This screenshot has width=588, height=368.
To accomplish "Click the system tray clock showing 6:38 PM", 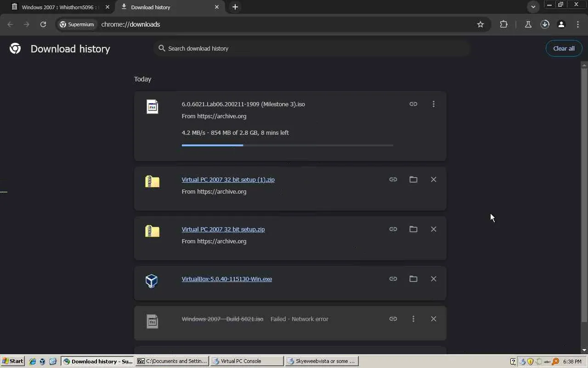I will [572, 362].
